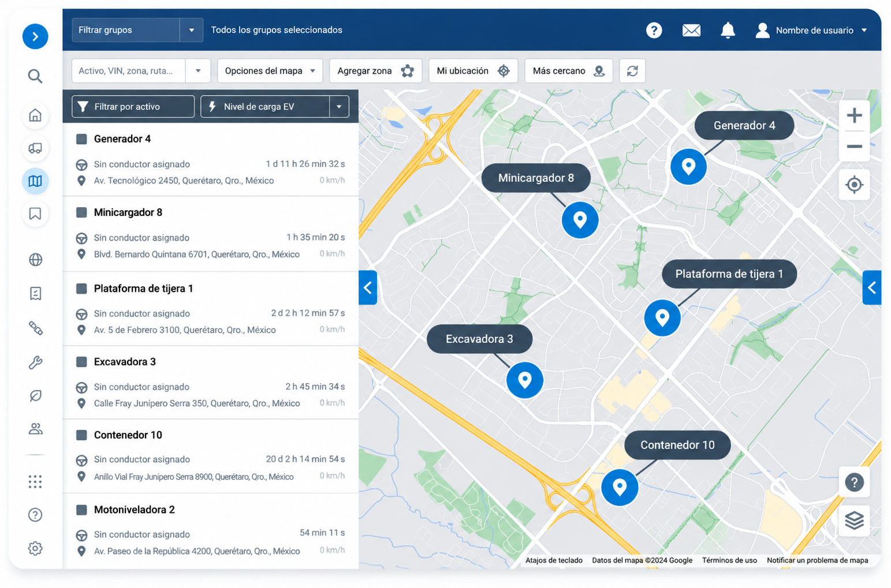Open the Filtrar grupos dropdown arrow
This screenshot has height=588, width=891.
[x=191, y=30]
